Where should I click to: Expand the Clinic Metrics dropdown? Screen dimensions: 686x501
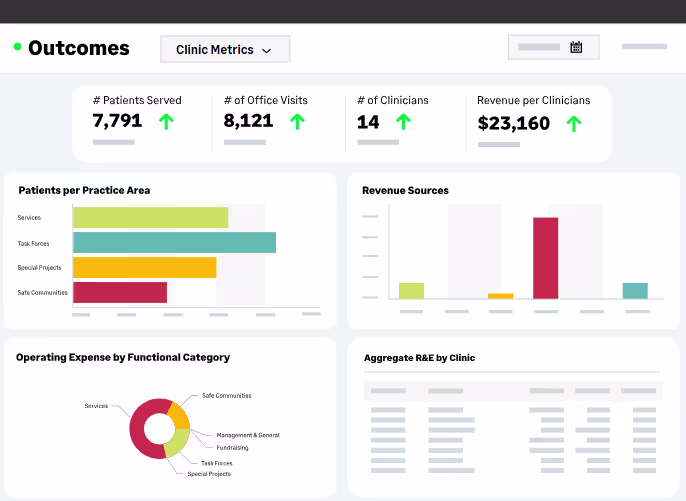click(x=225, y=49)
